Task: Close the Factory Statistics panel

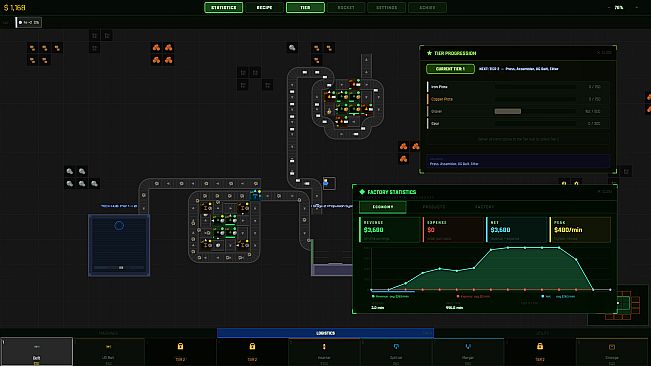Action: pyautogui.click(x=605, y=191)
